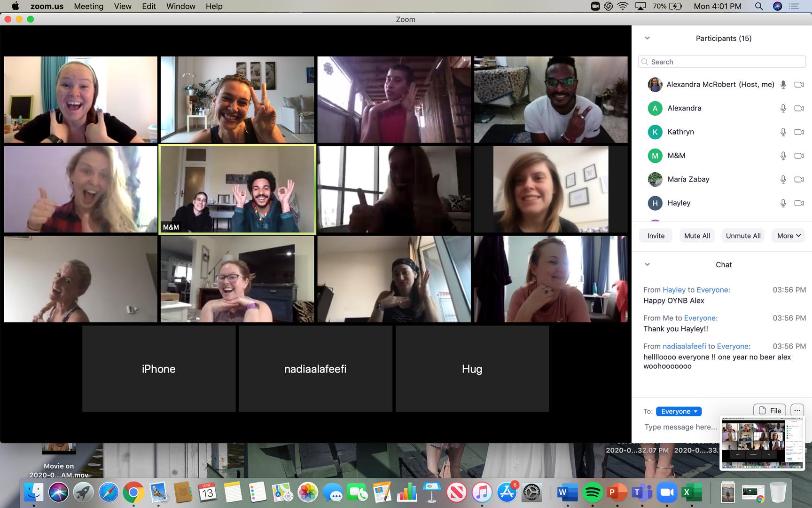Open PowerPoint from the Dock
The image size is (812, 508).
[617, 492]
